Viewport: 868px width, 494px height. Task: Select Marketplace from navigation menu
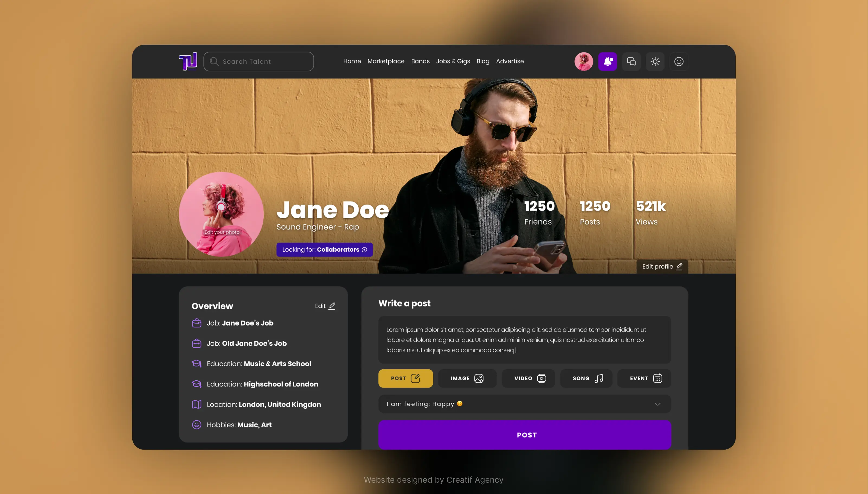386,61
